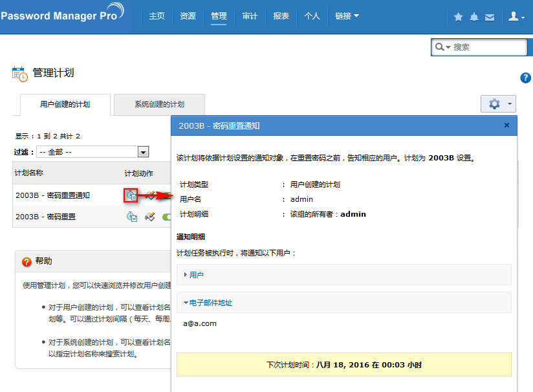Image resolution: width=533 pixels, height=392 pixels.
Task: Close the 2003B - 密码重置通知 dialog
Action: coord(506,125)
